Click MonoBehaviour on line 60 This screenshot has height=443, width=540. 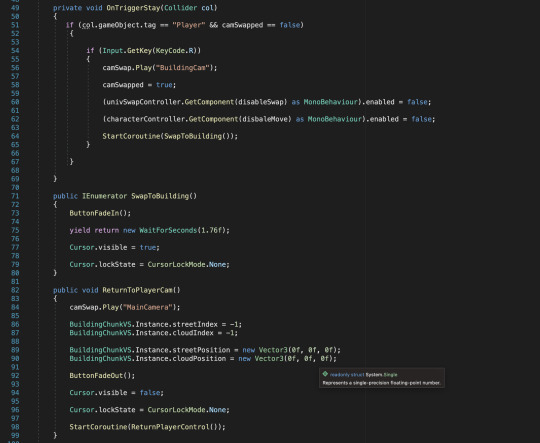(x=331, y=102)
